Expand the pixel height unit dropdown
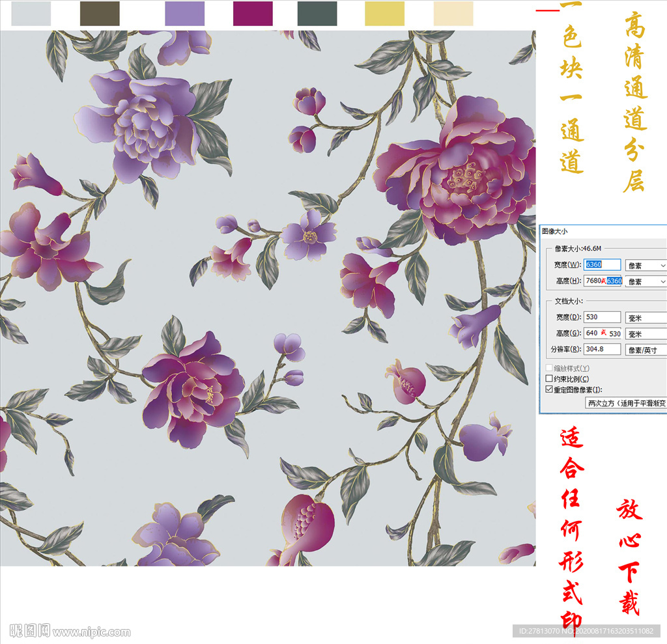 (646, 281)
